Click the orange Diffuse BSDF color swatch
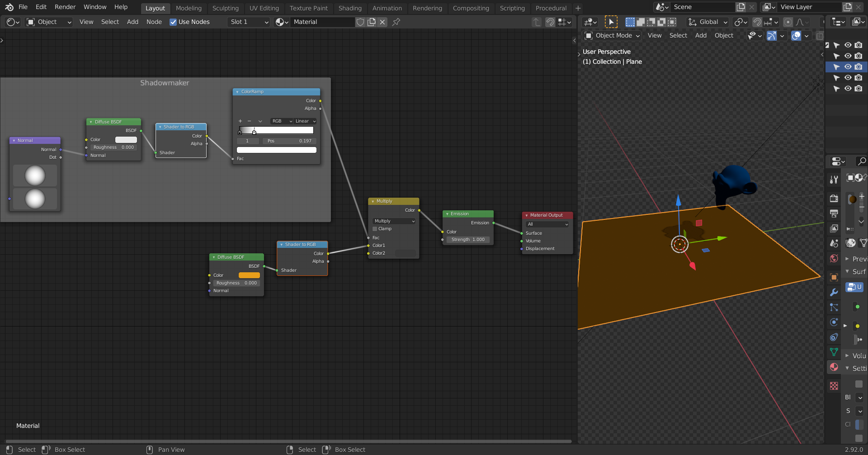868x455 pixels. [249, 275]
